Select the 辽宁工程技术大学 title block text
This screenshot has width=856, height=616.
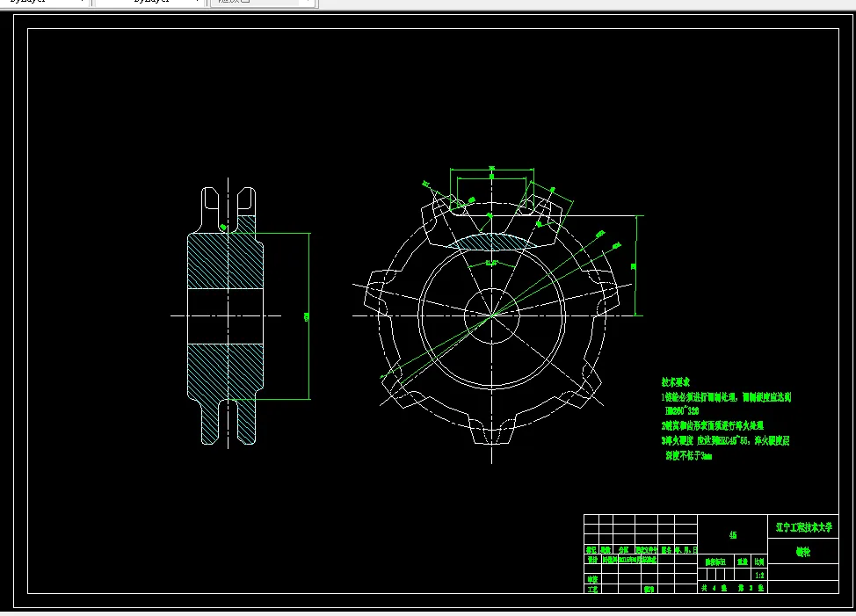(x=803, y=527)
